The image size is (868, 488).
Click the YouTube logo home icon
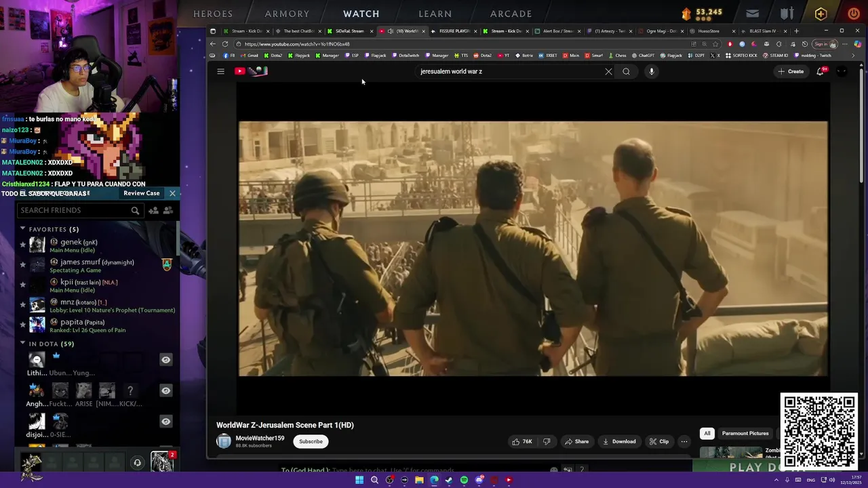tap(252, 71)
